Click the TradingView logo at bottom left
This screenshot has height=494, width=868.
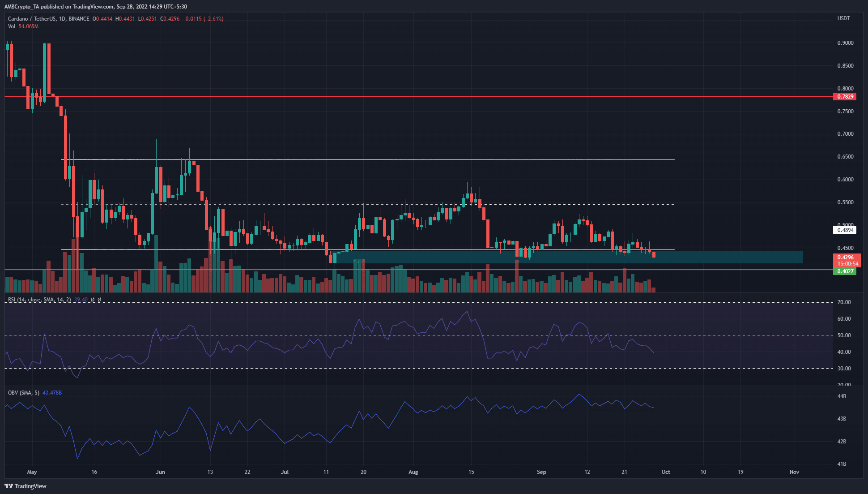[26, 486]
